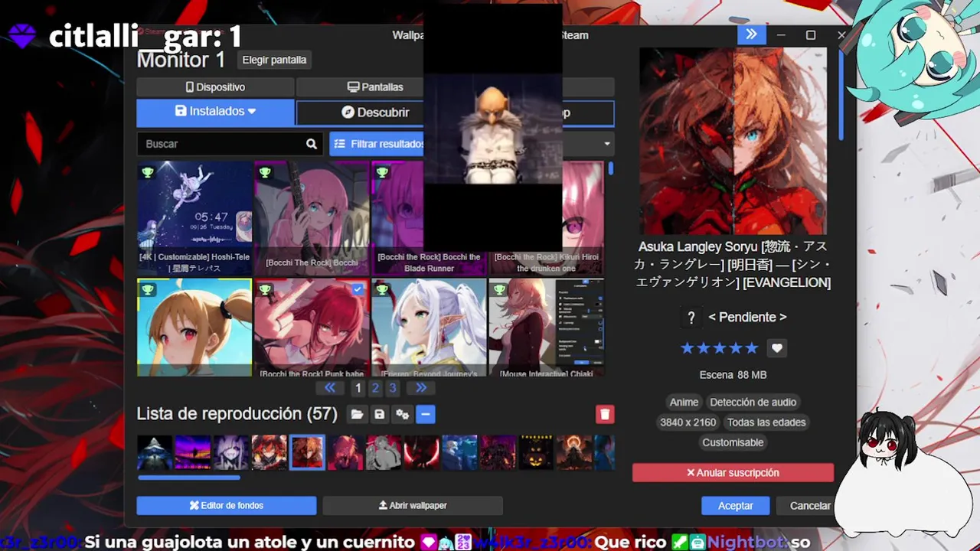Click the playlist horizontal blue scrollbar
Image resolution: width=980 pixels, height=551 pixels.
pyautogui.click(x=188, y=478)
